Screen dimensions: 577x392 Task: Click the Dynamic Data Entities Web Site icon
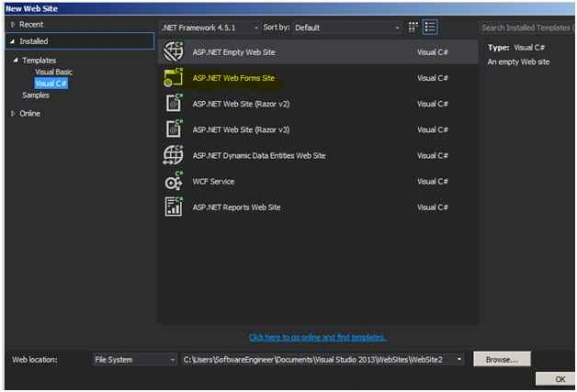point(173,155)
